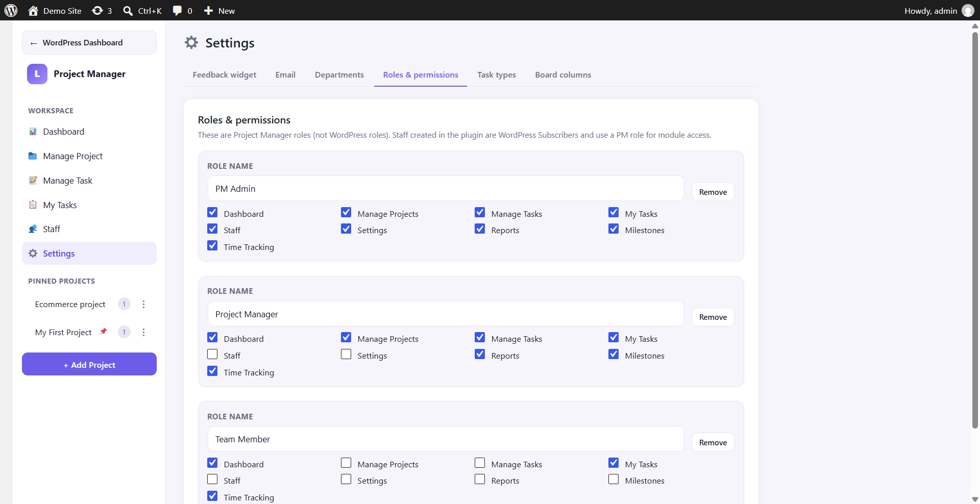
Task: Toggle Milestones for Project Manager role
Action: 614,355
